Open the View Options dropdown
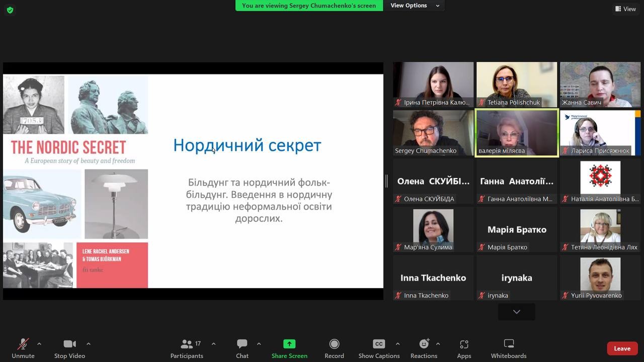Viewport: 644px width, 362px height. coord(414,6)
